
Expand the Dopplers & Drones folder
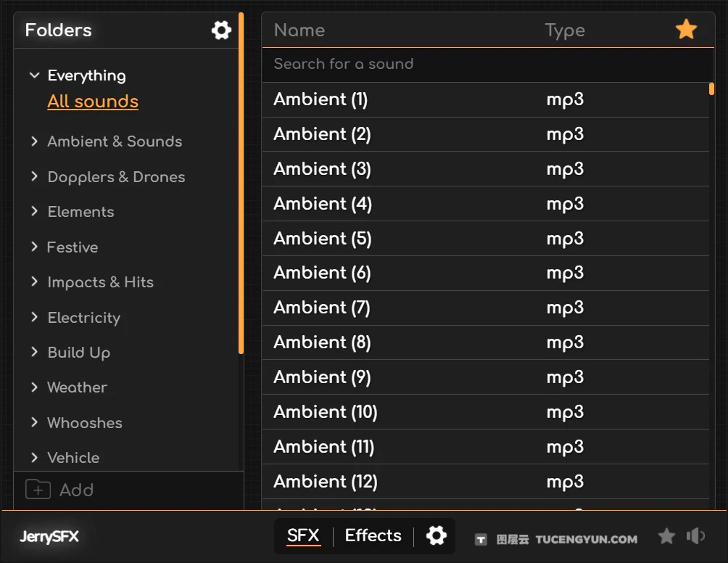34,176
